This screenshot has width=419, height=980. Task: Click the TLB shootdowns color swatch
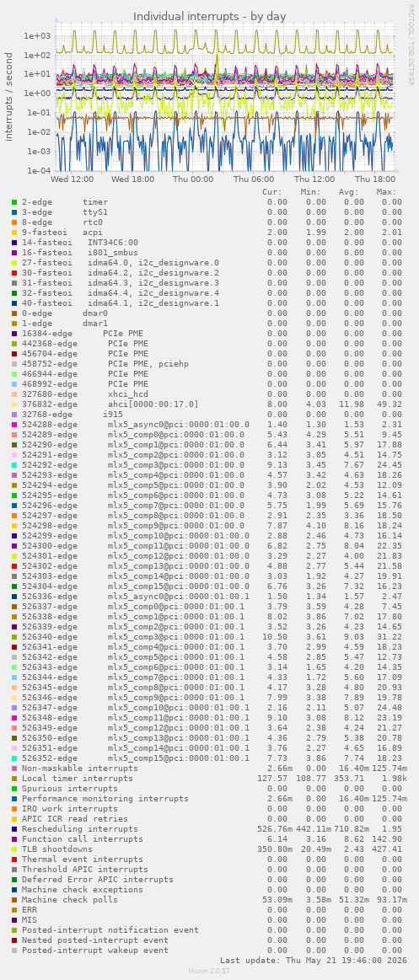coord(14,849)
